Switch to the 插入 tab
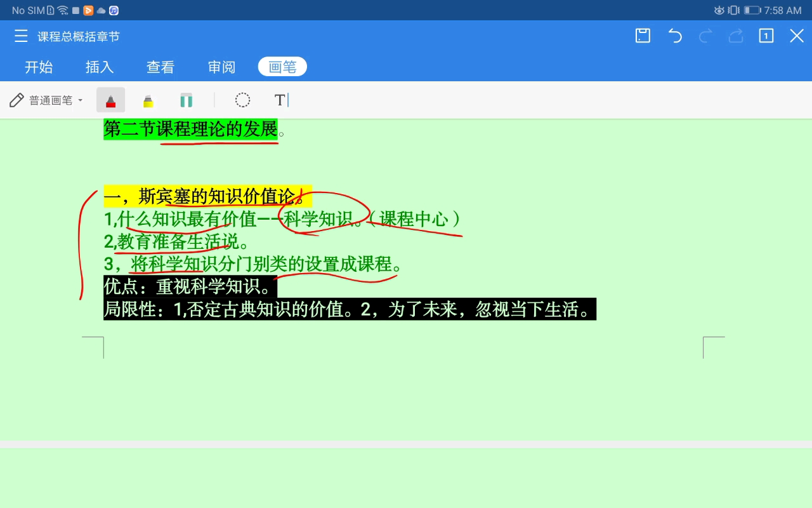The image size is (812, 508). pos(100,67)
